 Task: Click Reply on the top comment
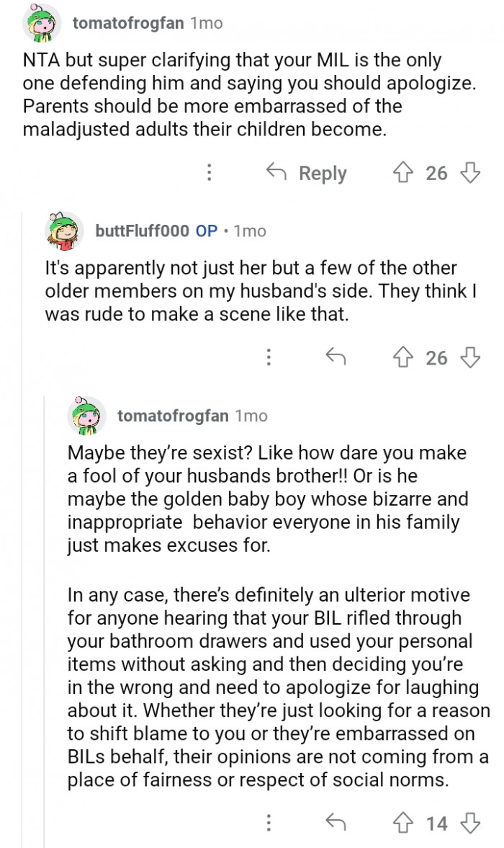(x=307, y=173)
